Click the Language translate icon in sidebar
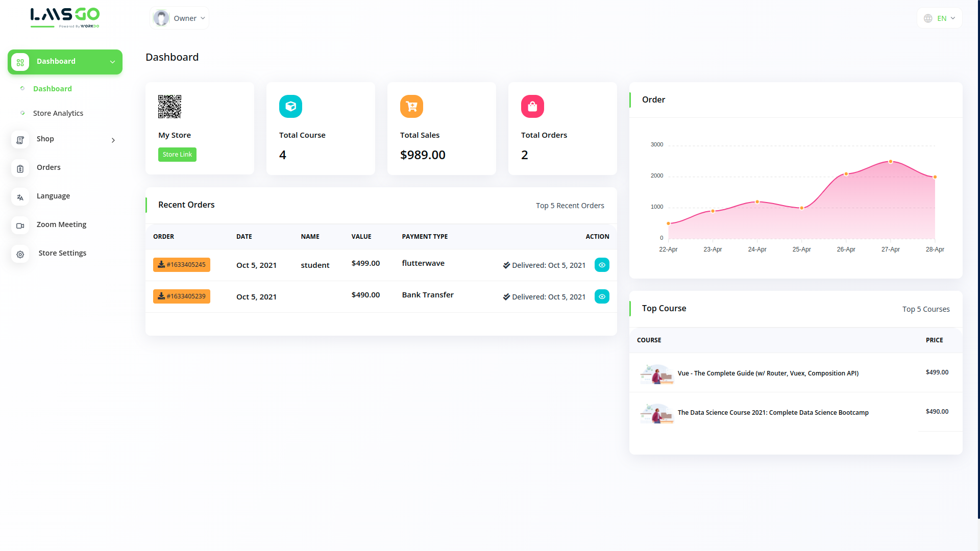This screenshot has height=551, width=980. (20, 197)
